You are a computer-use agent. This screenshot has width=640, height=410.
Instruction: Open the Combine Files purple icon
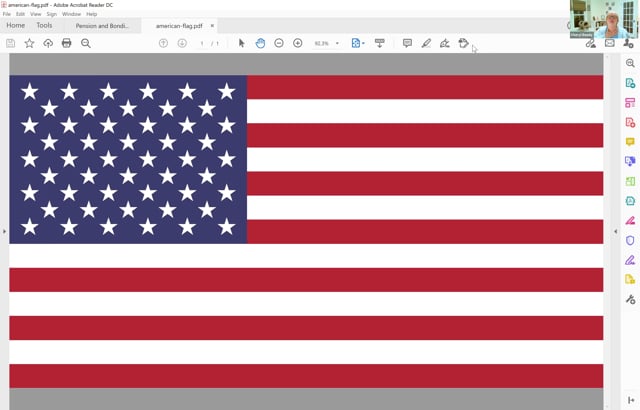pos(630,162)
